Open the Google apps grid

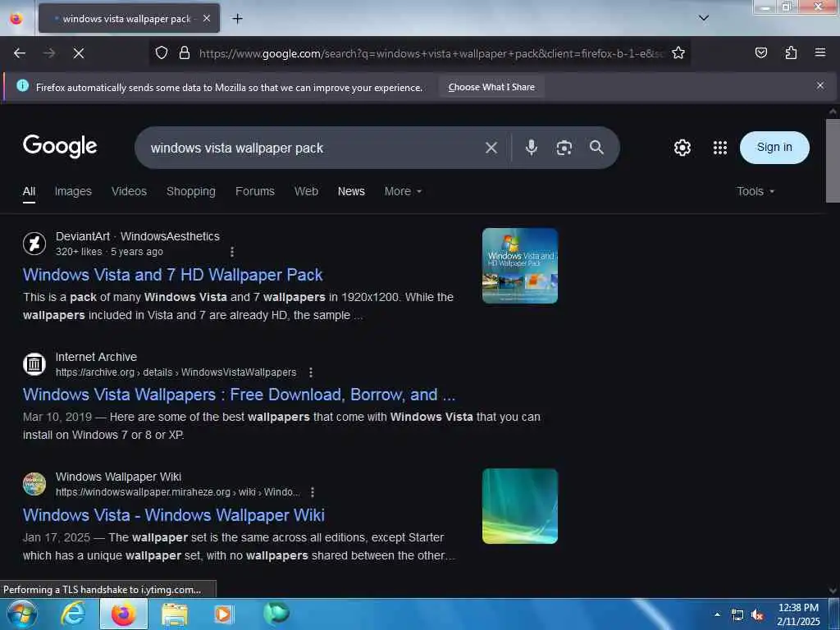[x=720, y=148]
